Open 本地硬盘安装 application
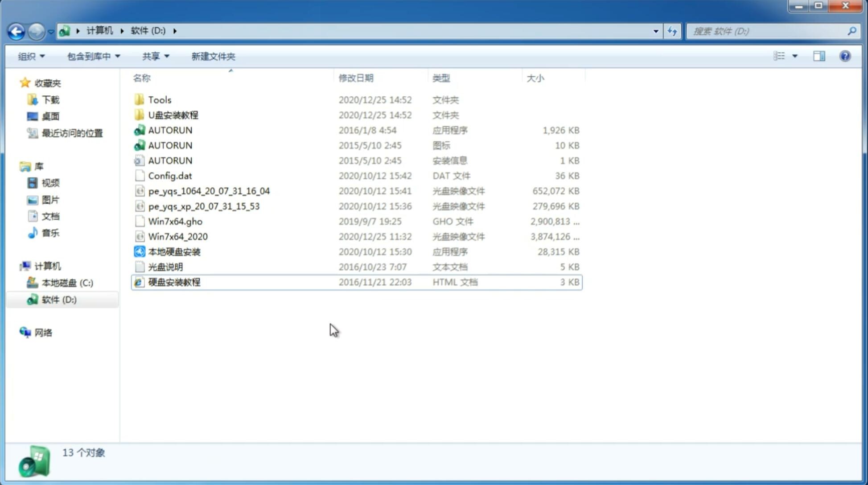Image resolution: width=868 pixels, height=485 pixels. 174,251
